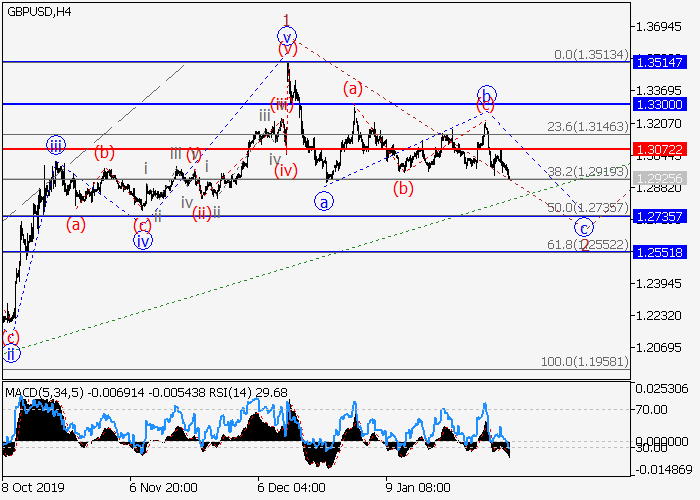Click the blue circled a wave marker
The height and width of the screenshot is (500, 700).
coord(324,202)
